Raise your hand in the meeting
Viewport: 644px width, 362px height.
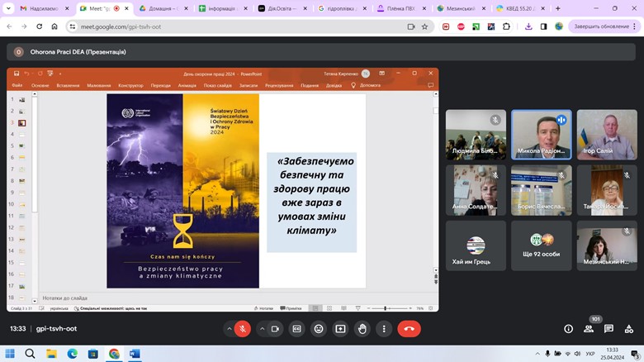pos(362,329)
